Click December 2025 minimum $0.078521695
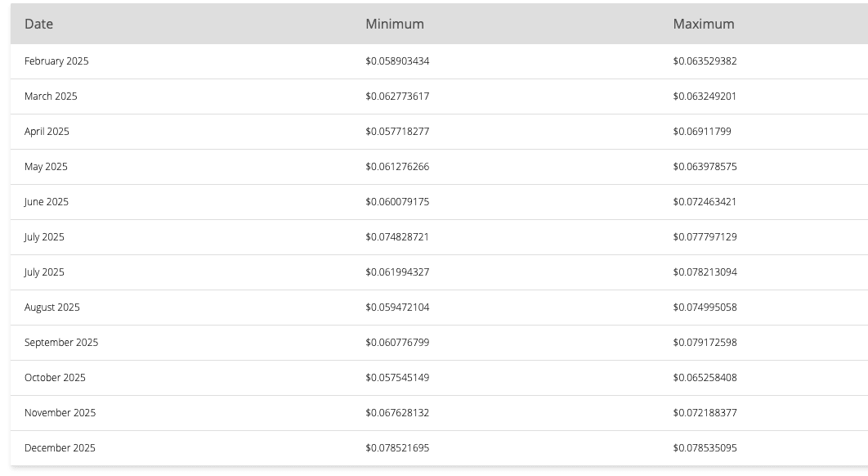This screenshot has height=476, width=868. (x=397, y=448)
